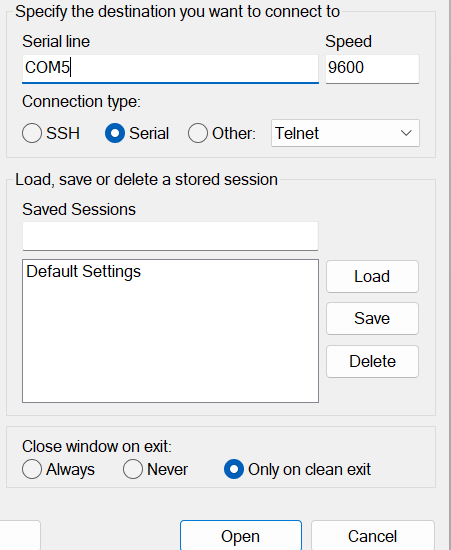Open the Telnet connection type dropdown

pos(345,133)
